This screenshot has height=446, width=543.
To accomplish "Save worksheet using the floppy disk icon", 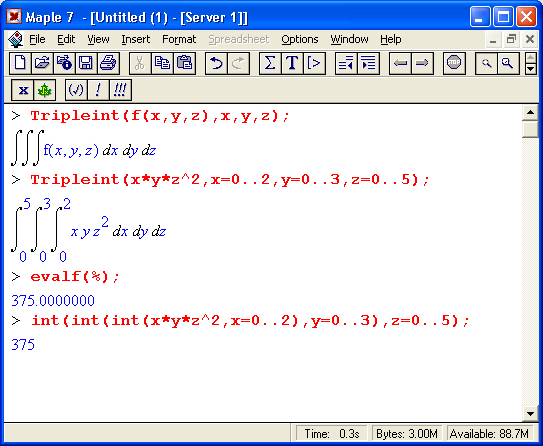I will tap(86, 63).
